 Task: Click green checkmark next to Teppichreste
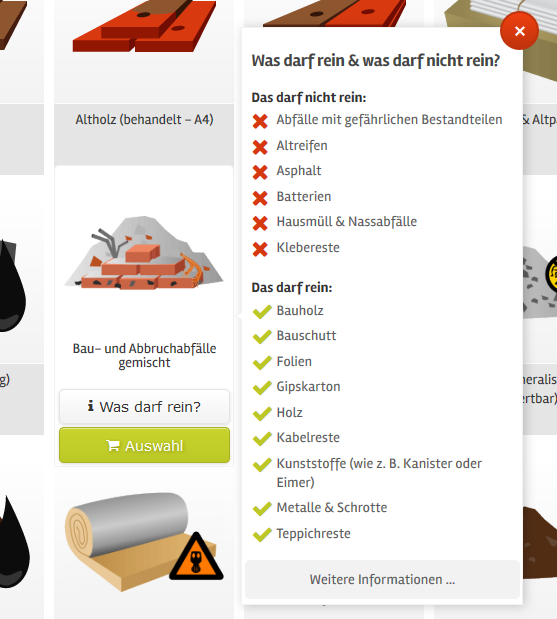coord(262,535)
